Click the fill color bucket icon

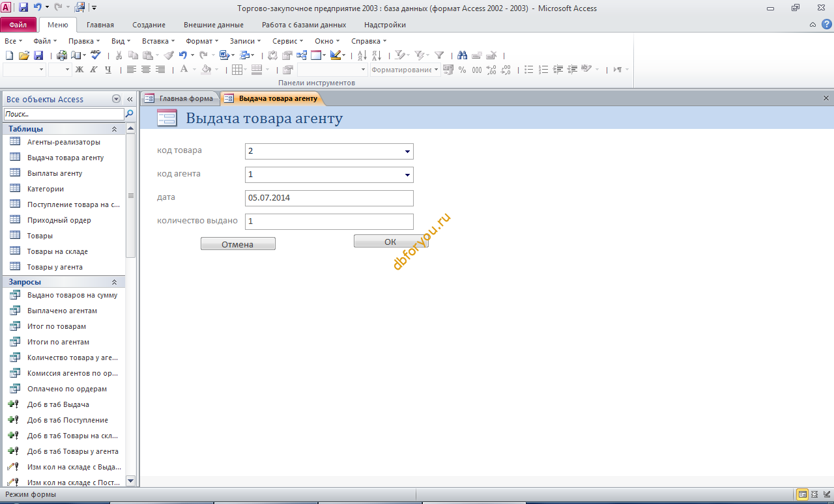pyautogui.click(x=206, y=70)
